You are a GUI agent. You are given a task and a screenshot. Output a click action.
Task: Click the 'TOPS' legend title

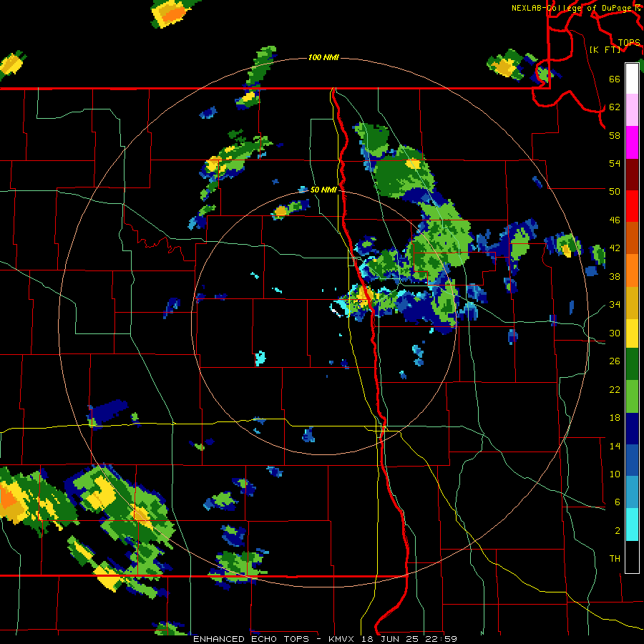(629, 43)
